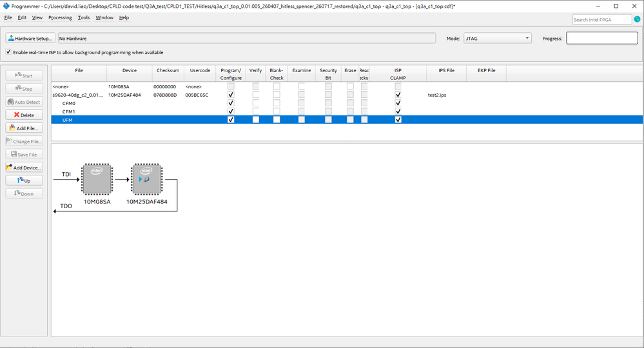Toggle Program/Configure for CFM0 row
644x348 pixels.
(x=231, y=103)
